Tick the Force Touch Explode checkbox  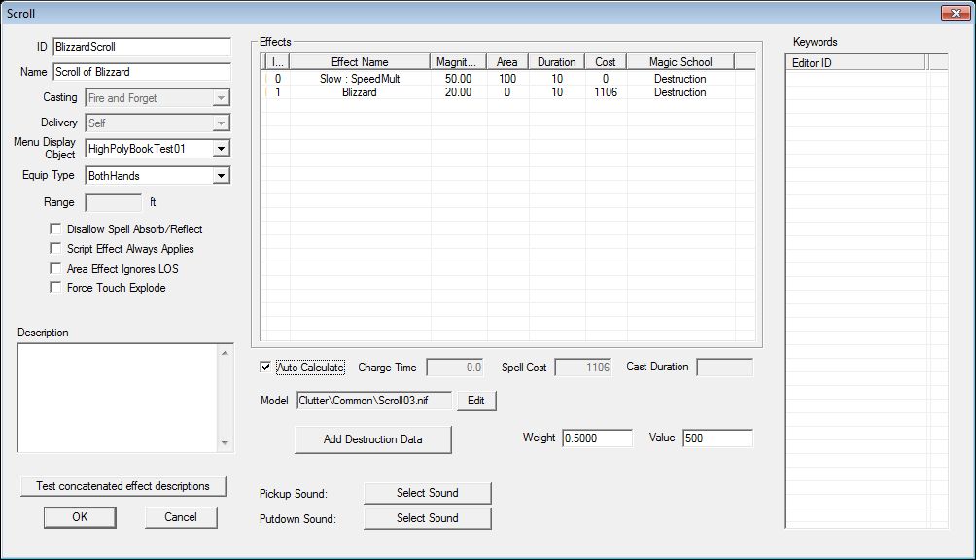pyautogui.click(x=55, y=288)
